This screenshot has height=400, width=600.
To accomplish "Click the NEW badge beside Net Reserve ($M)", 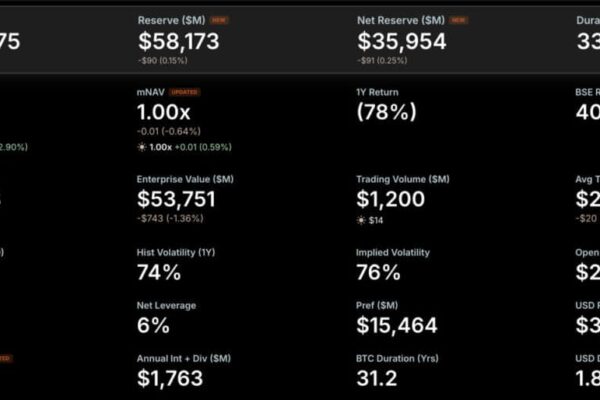I will 458,20.
